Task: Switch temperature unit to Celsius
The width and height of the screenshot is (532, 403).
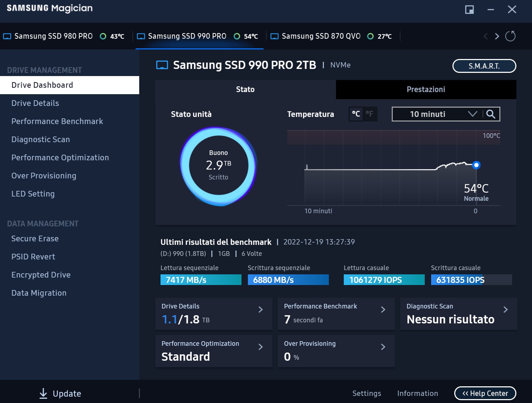Action: (x=356, y=114)
